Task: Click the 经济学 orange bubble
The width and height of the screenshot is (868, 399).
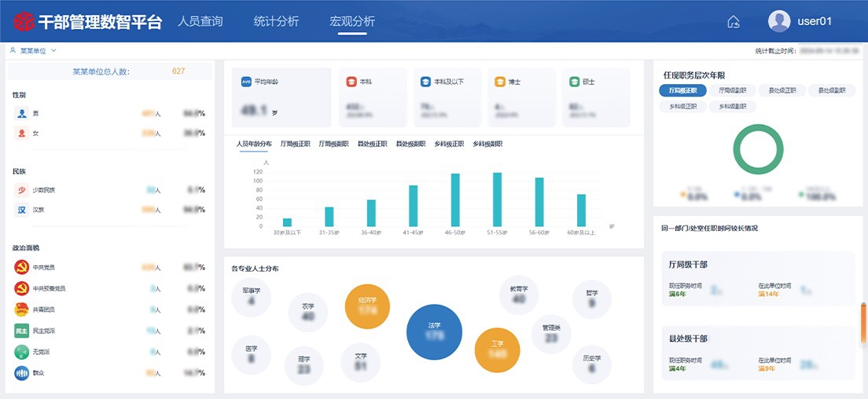Action: click(x=368, y=306)
